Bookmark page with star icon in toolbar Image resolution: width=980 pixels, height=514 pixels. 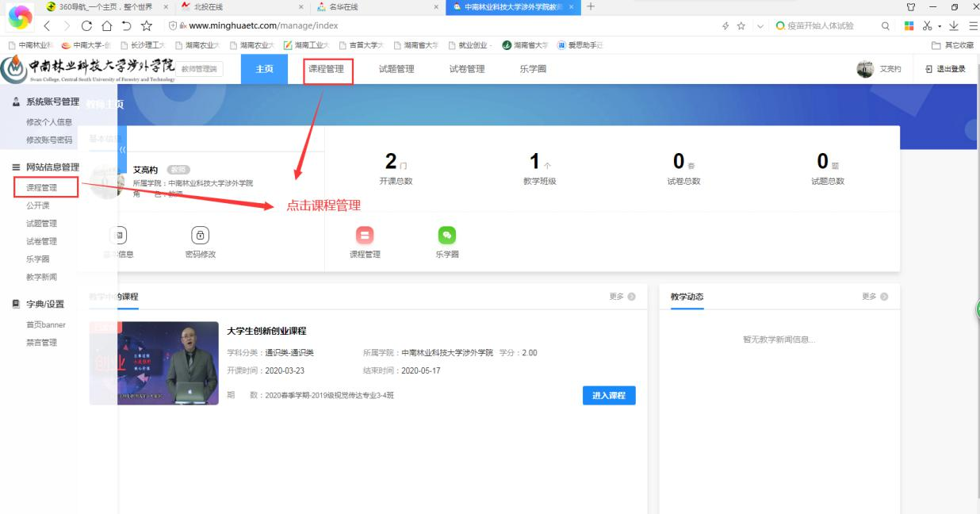[741, 25]
